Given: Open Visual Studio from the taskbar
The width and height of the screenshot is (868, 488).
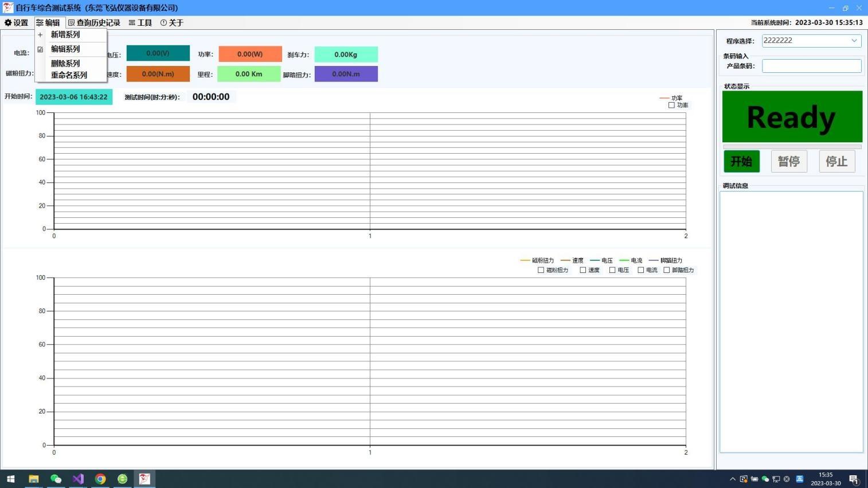Looking at the screenshot, I should click(78, 479).
